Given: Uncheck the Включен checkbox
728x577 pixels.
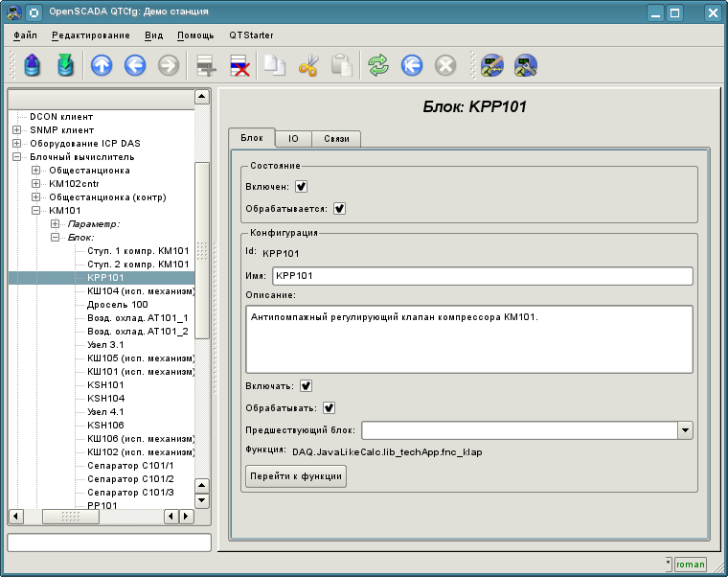Looking at the screenshot, I should tap(302, 187).
